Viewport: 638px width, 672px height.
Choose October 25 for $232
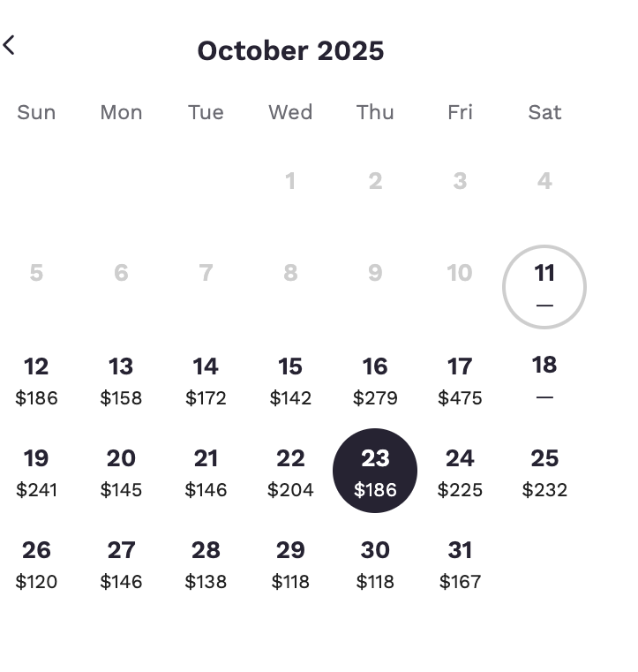click(544, 472)
